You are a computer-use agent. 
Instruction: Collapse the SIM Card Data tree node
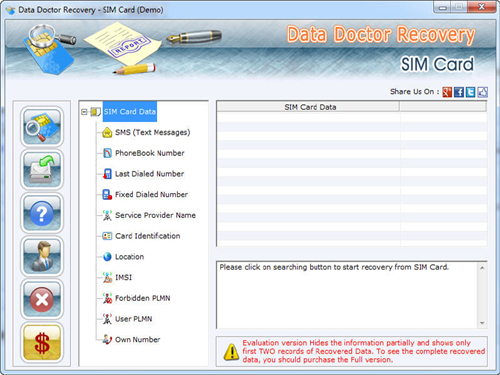click(x=84, y=112)
